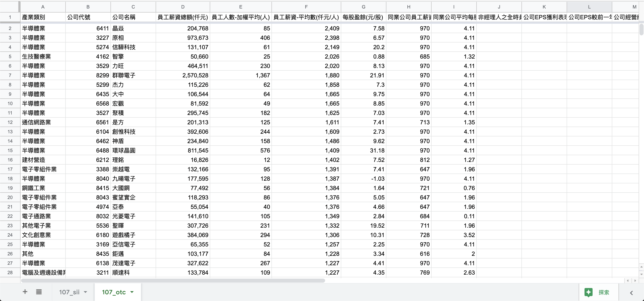The height and width of the screenshot is (301, 644).
Task: Select column L header
Action: [x=589, y=7]
